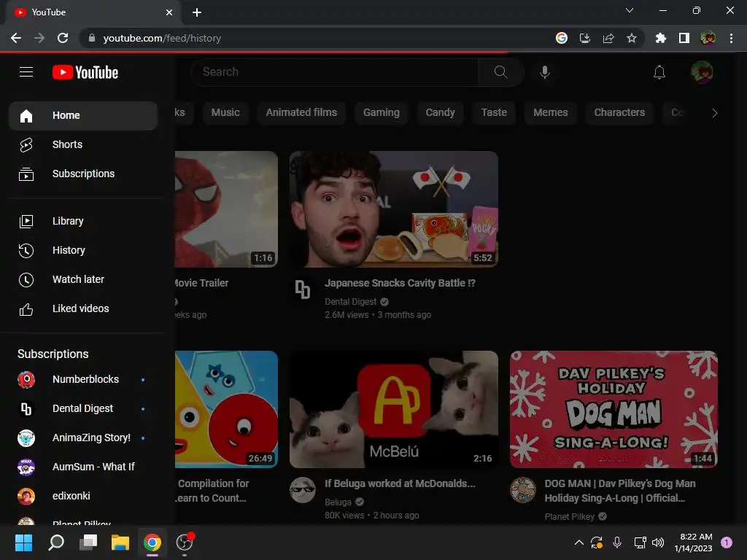Open the AumSum - What If channel
747x560 pixels.
click(83, 467)
